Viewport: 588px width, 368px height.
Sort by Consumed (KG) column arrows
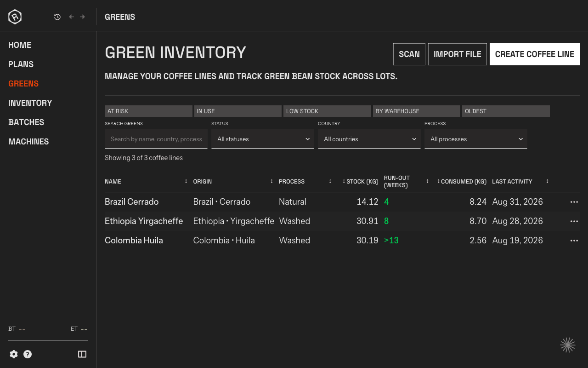pyautogui.click(x=438, y=181)
